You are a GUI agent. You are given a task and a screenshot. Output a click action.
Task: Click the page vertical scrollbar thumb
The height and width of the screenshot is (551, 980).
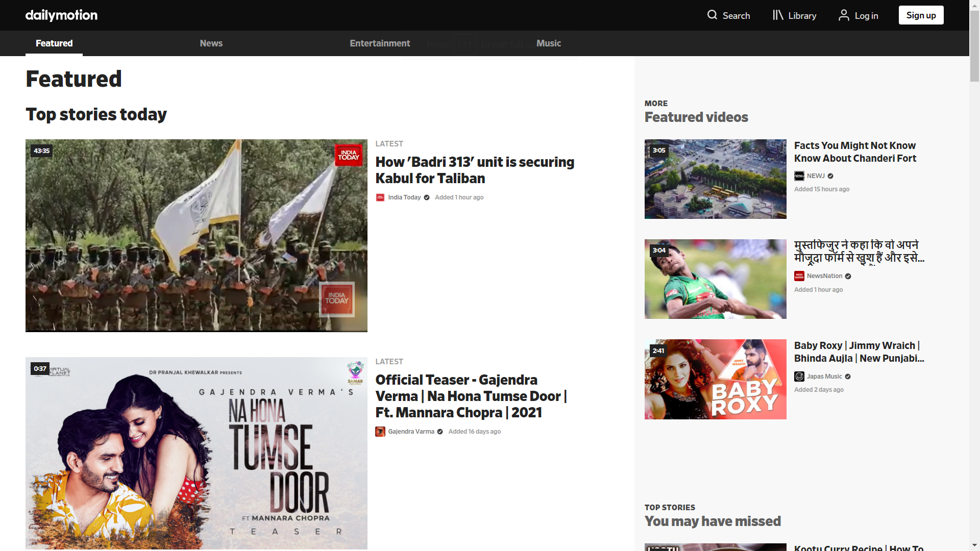click(974, 46)
